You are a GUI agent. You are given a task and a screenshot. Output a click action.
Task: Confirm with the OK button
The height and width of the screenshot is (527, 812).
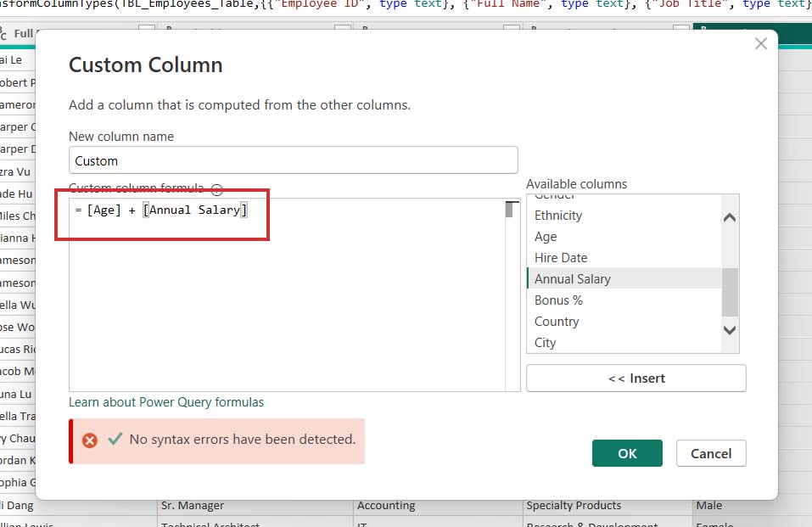coord(627,453)
